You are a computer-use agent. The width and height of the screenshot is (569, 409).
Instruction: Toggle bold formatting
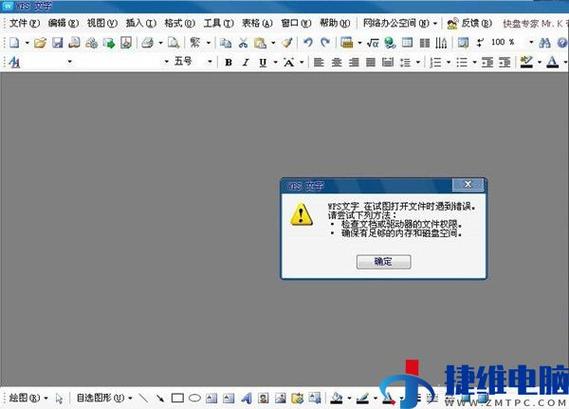[228, 62]
